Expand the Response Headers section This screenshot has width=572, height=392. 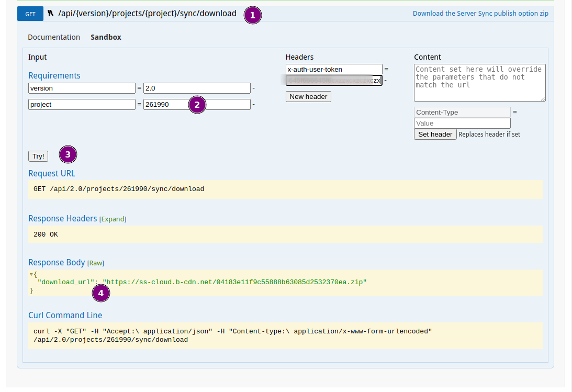pyautogui.click(x=113, y=219)
